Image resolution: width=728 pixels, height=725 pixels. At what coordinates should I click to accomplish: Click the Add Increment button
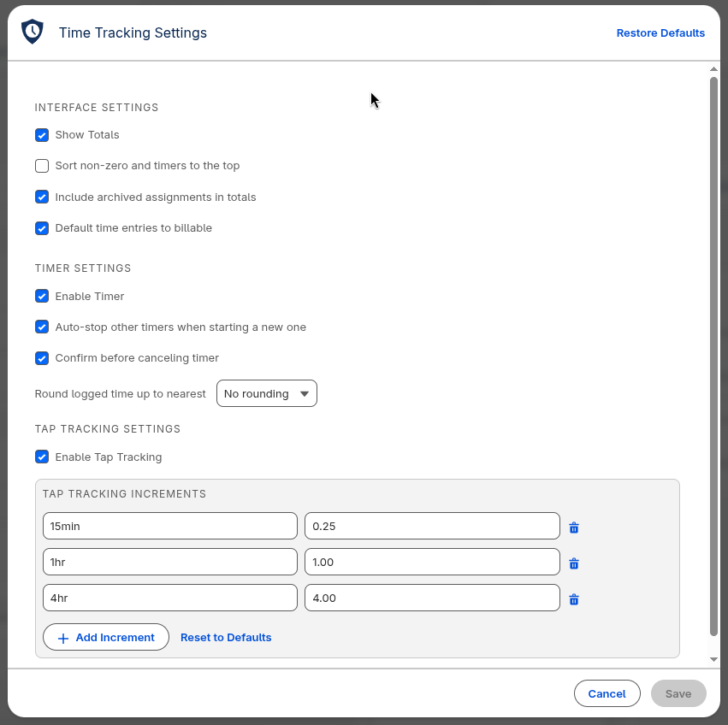(x=106, y=638)
